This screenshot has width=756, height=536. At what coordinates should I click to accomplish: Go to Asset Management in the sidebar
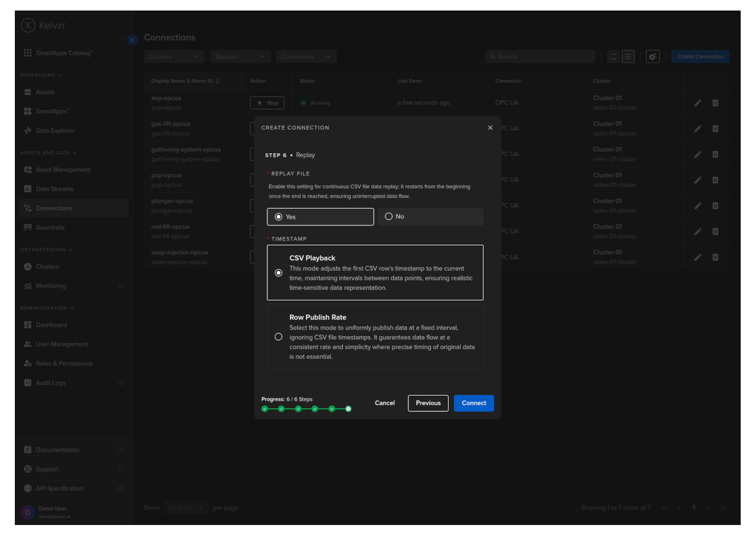tap(63, 170)
